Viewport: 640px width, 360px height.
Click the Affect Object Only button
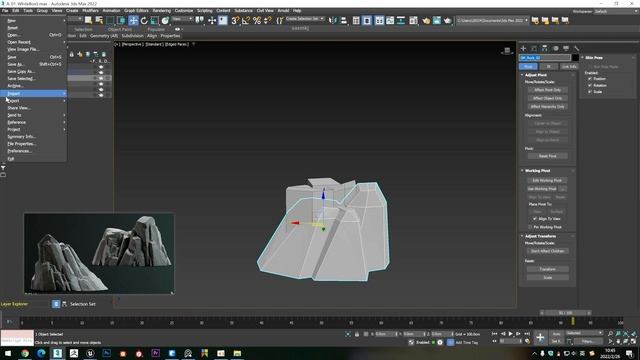(547, 98)
